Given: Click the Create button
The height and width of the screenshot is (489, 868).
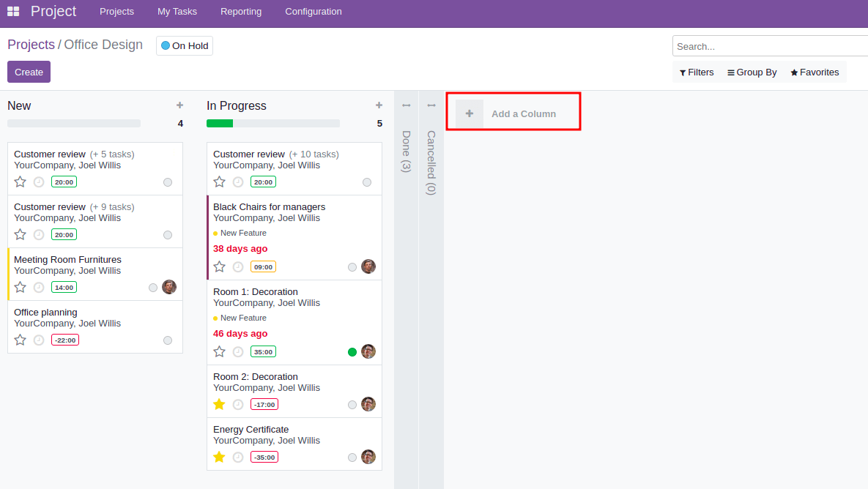Looking at the screenshot, I should coord(29,72).
